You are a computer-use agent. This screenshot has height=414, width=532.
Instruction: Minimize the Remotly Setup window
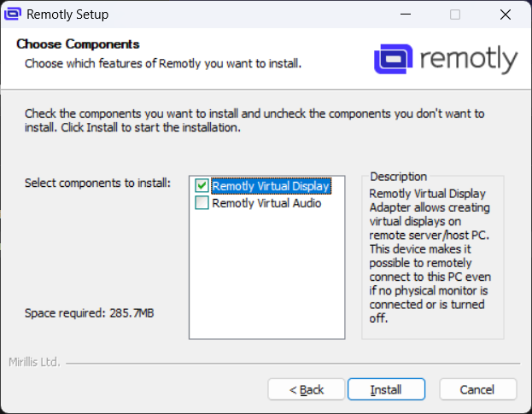coord(406,15)
